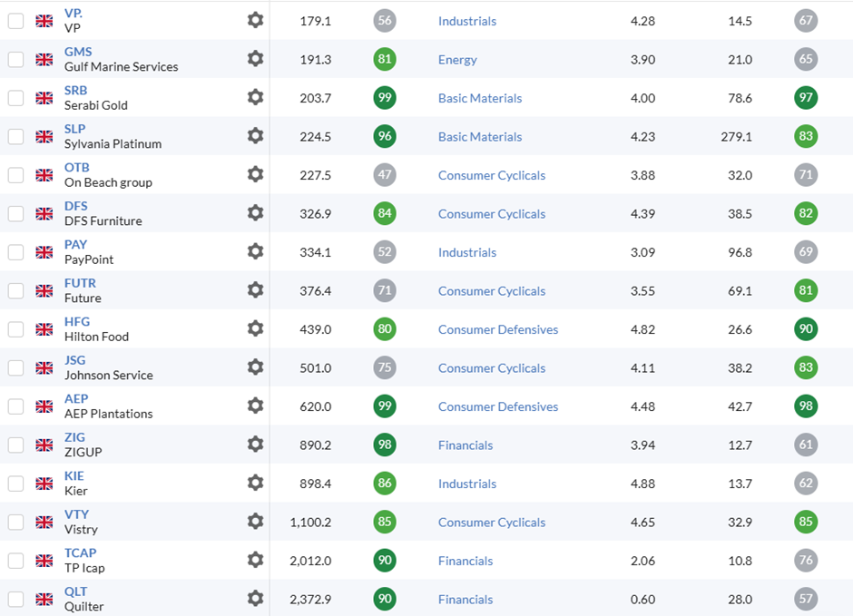Screen dimensions: 853x616
Task: Check the box for Quilter
Action: 15,601
